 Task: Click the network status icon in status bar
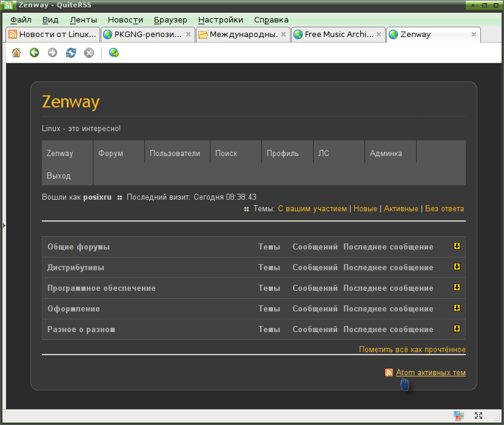459,416
